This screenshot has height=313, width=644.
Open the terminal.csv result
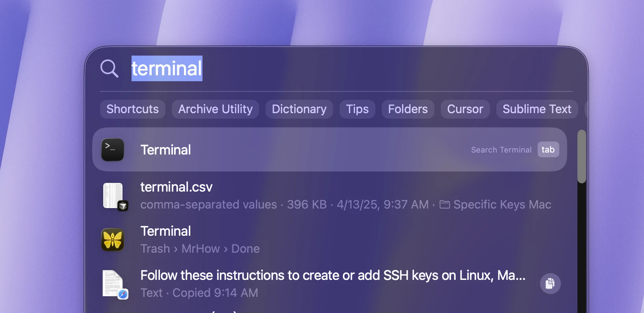(330, 196)
